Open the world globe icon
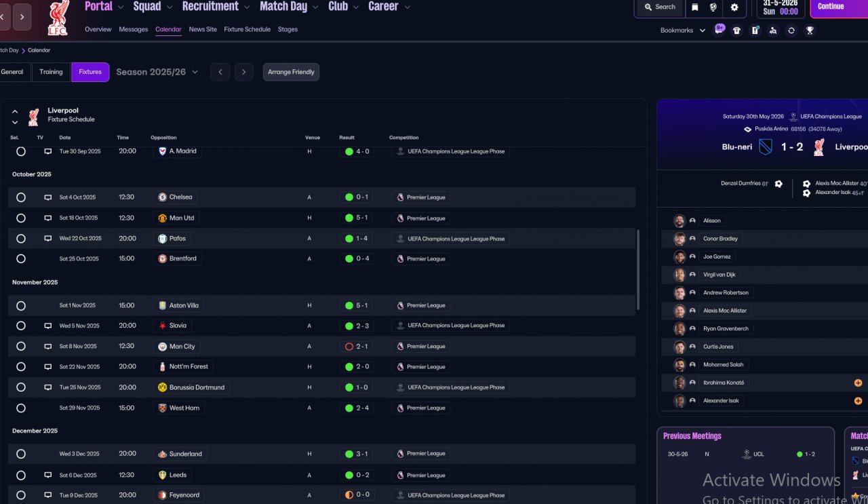The width and height of the screenshot is (868, 504). (x=713, y=7)
